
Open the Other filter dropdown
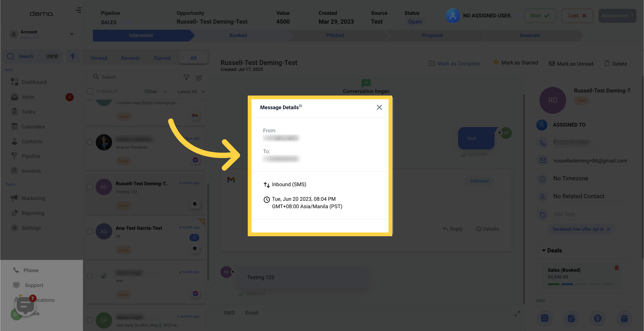pyautogui.click(x=155, y=91)
